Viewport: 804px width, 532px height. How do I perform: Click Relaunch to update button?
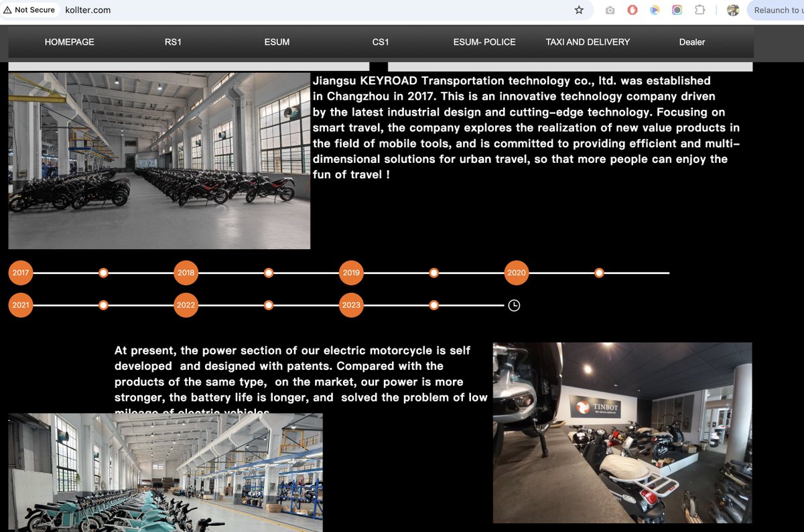777,10
